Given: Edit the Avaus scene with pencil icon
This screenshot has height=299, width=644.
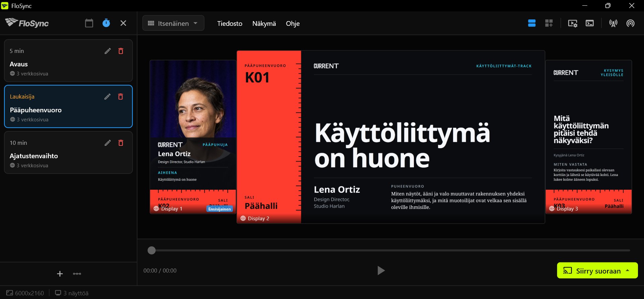Looking at the screenshot, I should pos(107,51).
